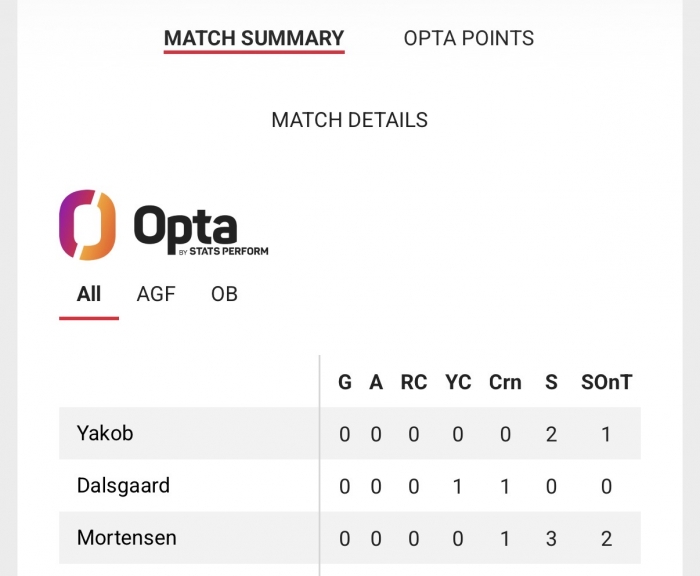Click the Opta wordmark text
700x576 pixels.
[x=186, y=225]
